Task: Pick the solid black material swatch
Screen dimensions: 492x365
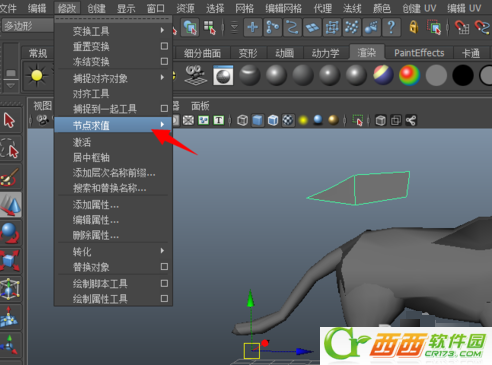Action: (x=463, y=75)
